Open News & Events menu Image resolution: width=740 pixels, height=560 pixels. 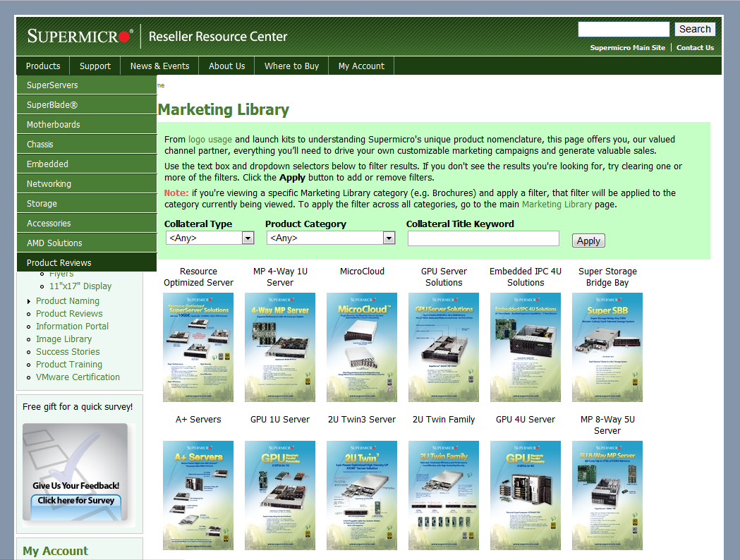point(159,66)
